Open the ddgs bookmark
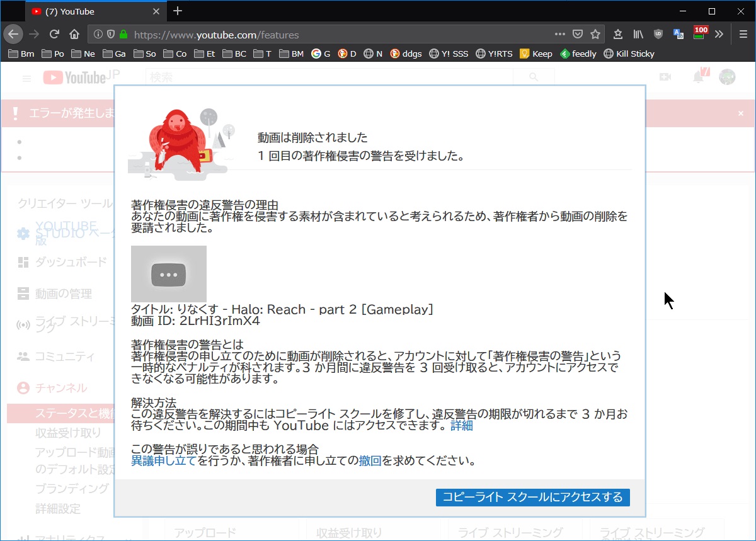The width and height of the screenshot is (756, 541). point(406,54)
